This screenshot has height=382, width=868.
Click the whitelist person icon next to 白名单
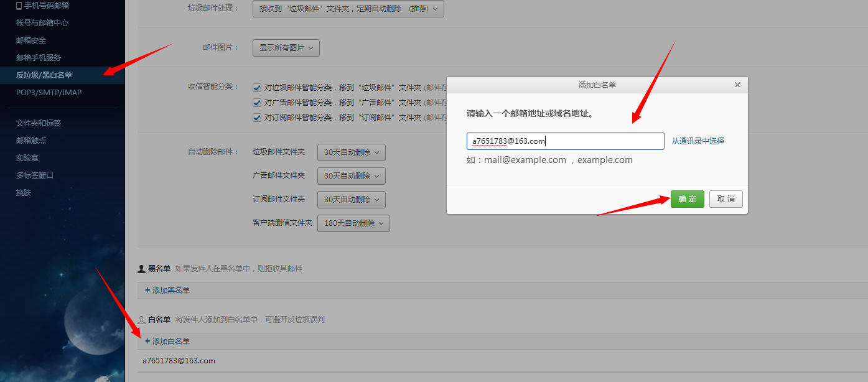tap(141, 320)
